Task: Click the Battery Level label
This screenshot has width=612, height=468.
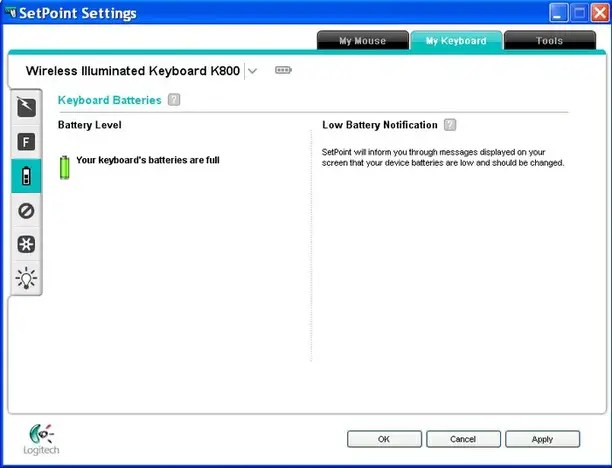Action: point(90,125)
